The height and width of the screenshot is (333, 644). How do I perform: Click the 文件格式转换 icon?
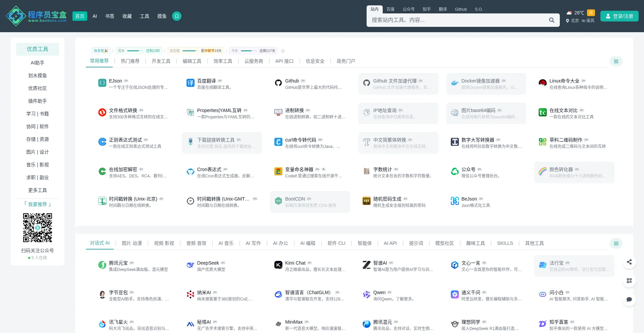click(102, 112)
